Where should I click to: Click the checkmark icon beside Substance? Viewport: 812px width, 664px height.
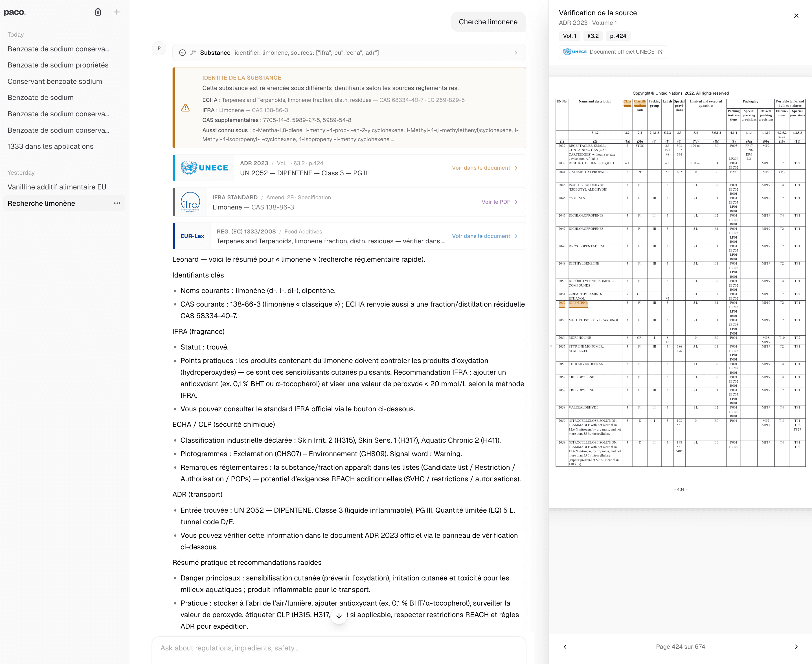[x=182, y=53]
